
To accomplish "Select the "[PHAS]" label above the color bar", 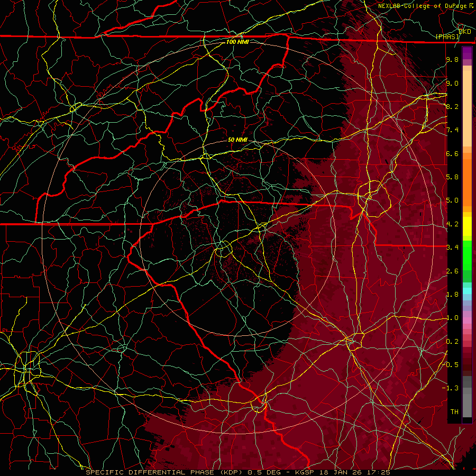I will point(447,36).
